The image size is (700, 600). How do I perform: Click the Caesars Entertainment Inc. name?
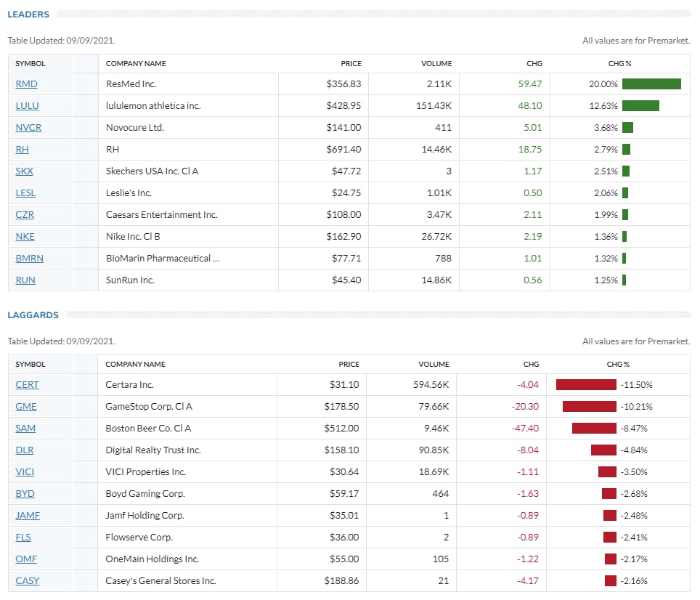click(162, 215)
